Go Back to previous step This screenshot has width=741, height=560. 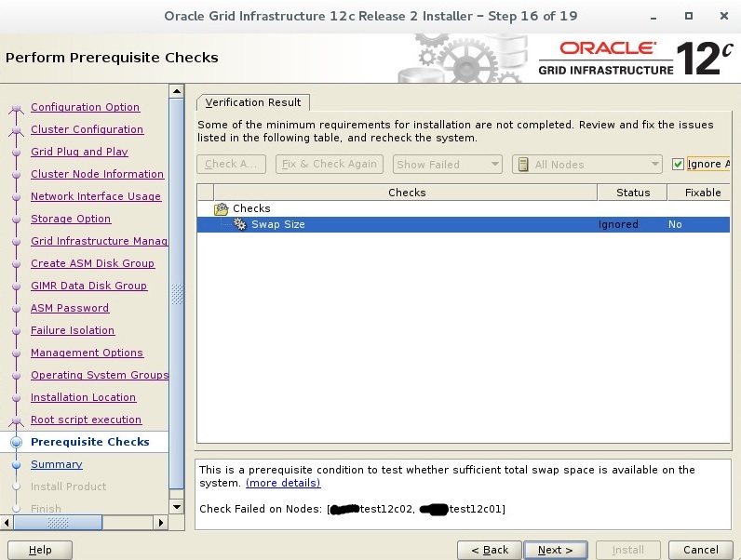[490, 550]
